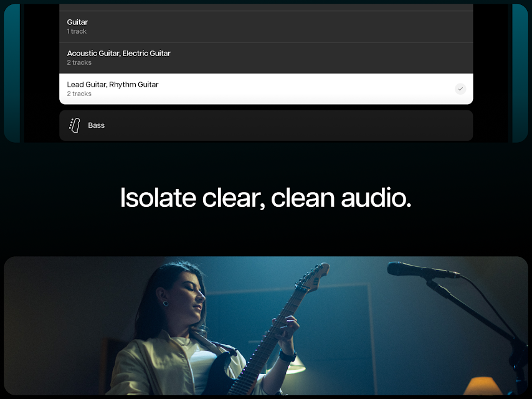The image size is (532, 399).
Task: Click the partially hidden row above Guitar
Action: pos(266,7)
